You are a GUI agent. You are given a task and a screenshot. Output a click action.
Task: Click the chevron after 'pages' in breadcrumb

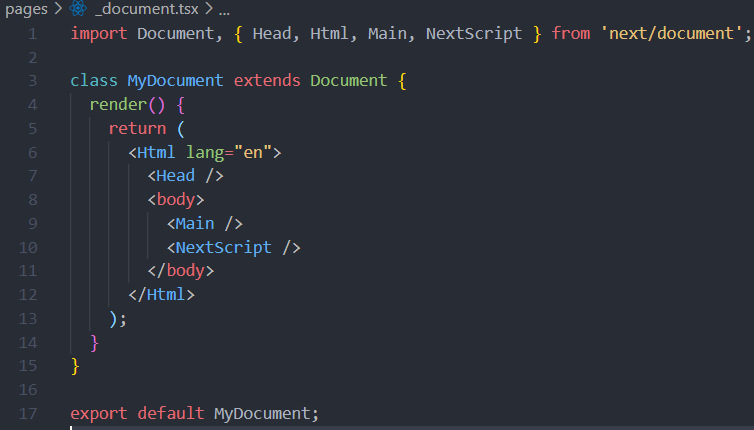pos(58,8)
